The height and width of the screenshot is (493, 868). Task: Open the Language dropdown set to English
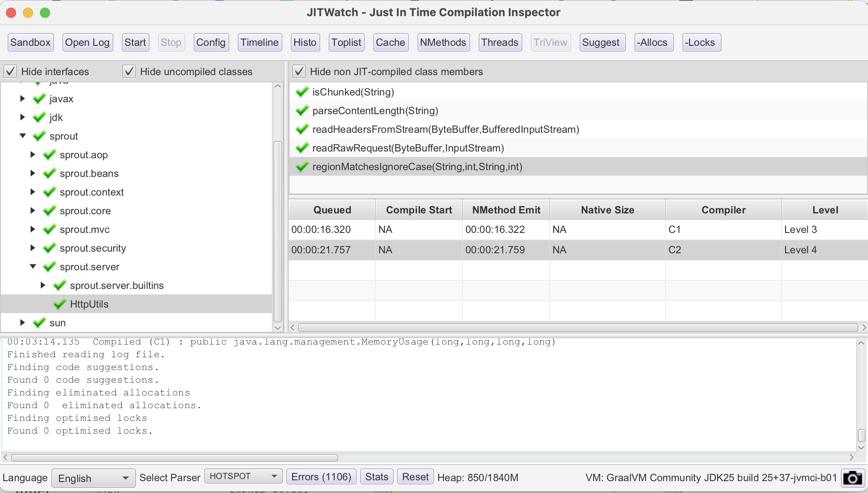93,478
